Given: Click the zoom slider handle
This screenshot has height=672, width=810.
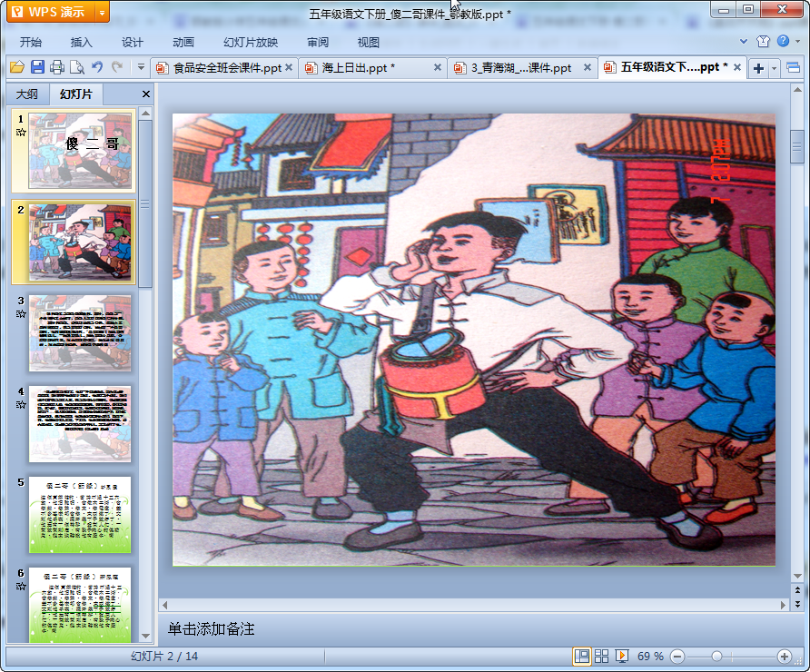Looking at the screenshot, I should coord(716,657).
